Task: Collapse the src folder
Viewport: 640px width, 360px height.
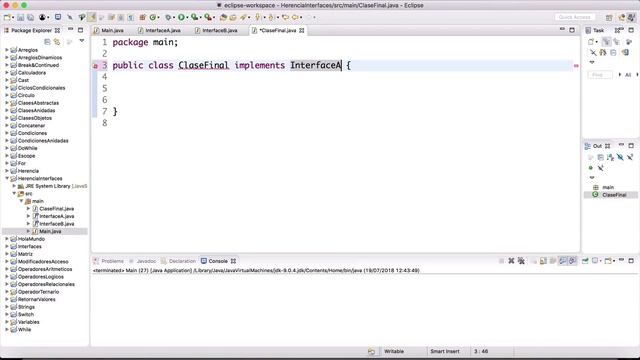Action: click(14, 193)
